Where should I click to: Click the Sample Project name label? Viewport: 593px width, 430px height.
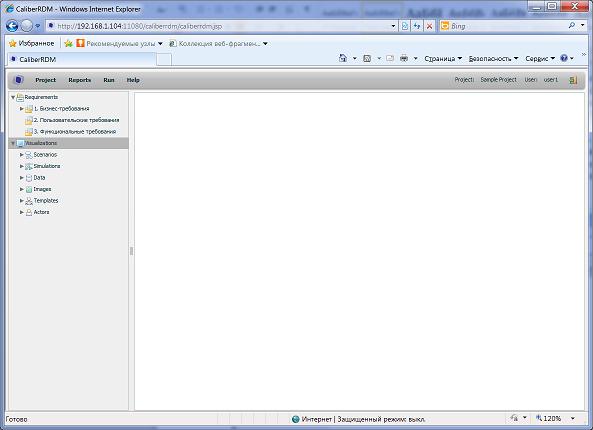[498, 80]
